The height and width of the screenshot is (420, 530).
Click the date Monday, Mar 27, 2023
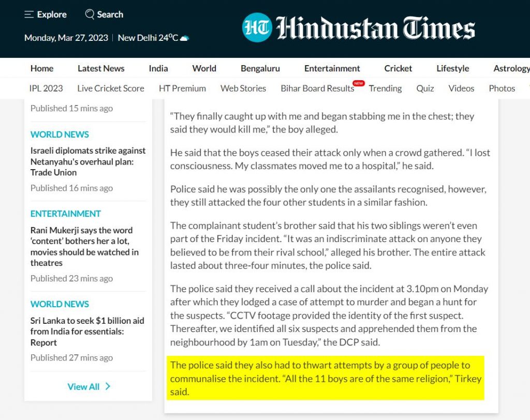66,38
